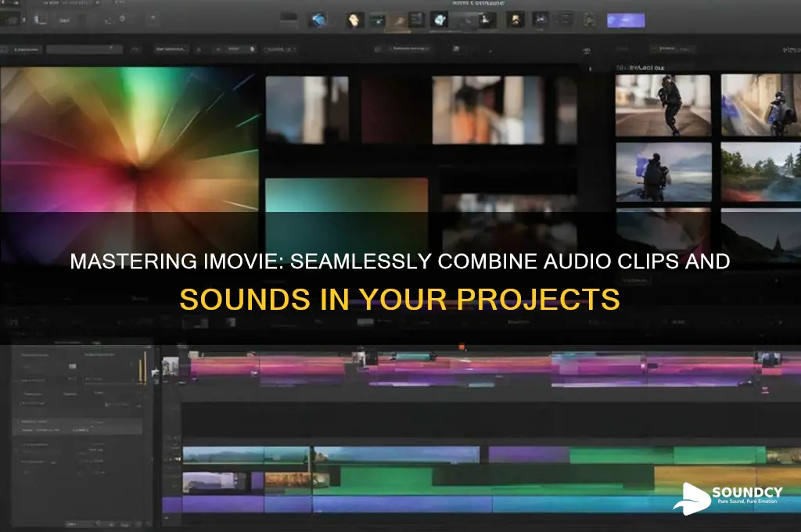Select the running soldier thumbnail in browser
The image size is (801, 532).
click(x=663, y=105)
